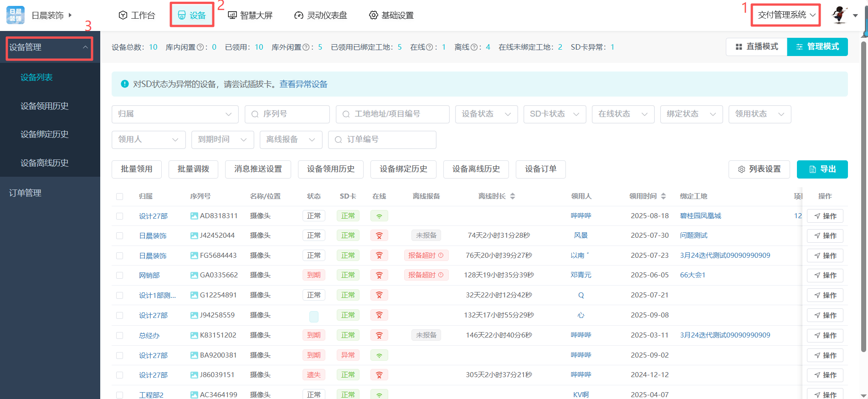The image size is (868, 399).
Task: Click the warning icon on FG5684443 报备超时
Action: [x=441, y=256]
